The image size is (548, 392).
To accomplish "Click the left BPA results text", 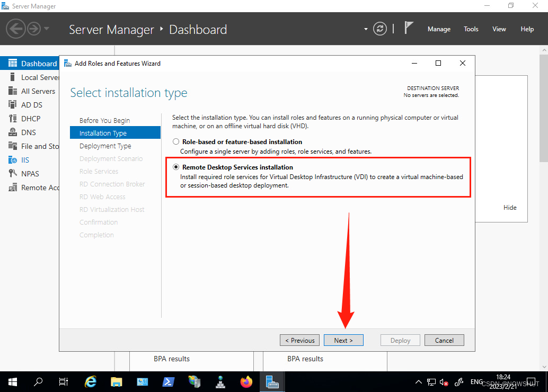I will 172,359.
